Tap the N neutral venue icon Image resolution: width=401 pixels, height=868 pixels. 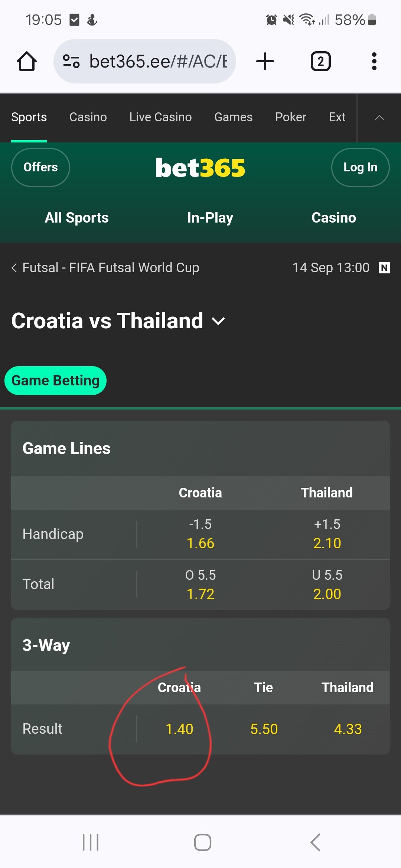click(x=384, y=268)
